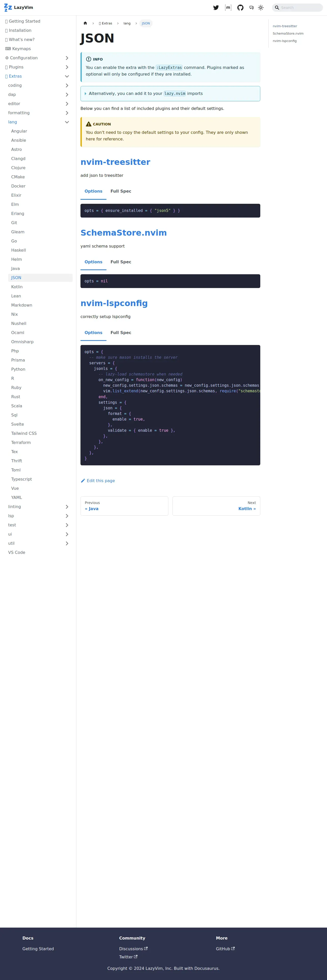327x980 pixels.
Task: Collapse the Extras sidebar section
Action: [67, 76]
